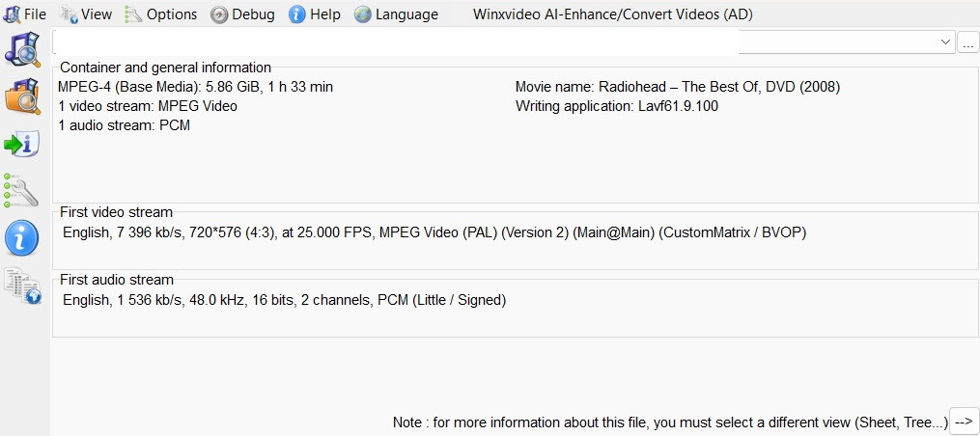Click the first video stream details line
The height and width of the screenshot is (436, 980).
[x=434, y=232]
